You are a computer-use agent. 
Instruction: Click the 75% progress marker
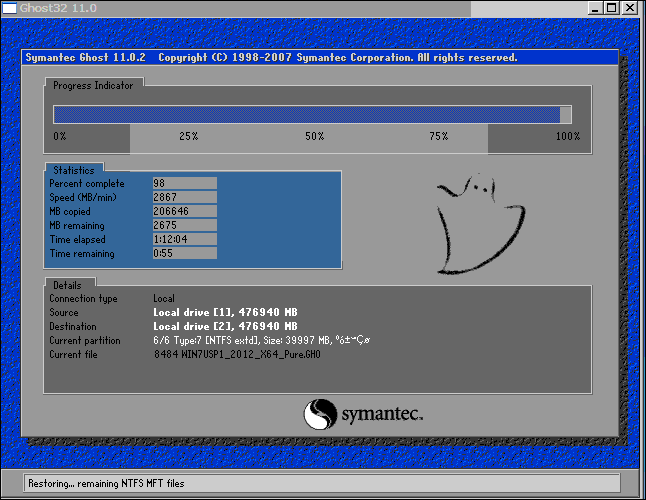pos(439,136)
